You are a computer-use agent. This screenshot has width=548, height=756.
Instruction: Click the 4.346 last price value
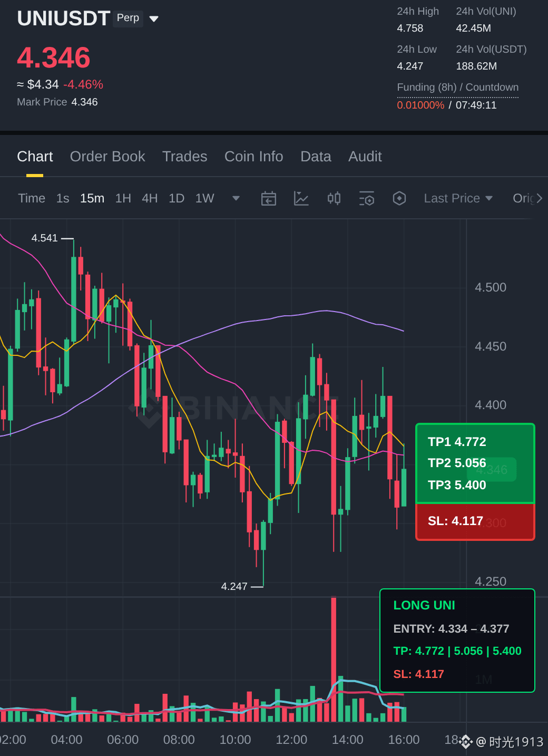point(54,57)
